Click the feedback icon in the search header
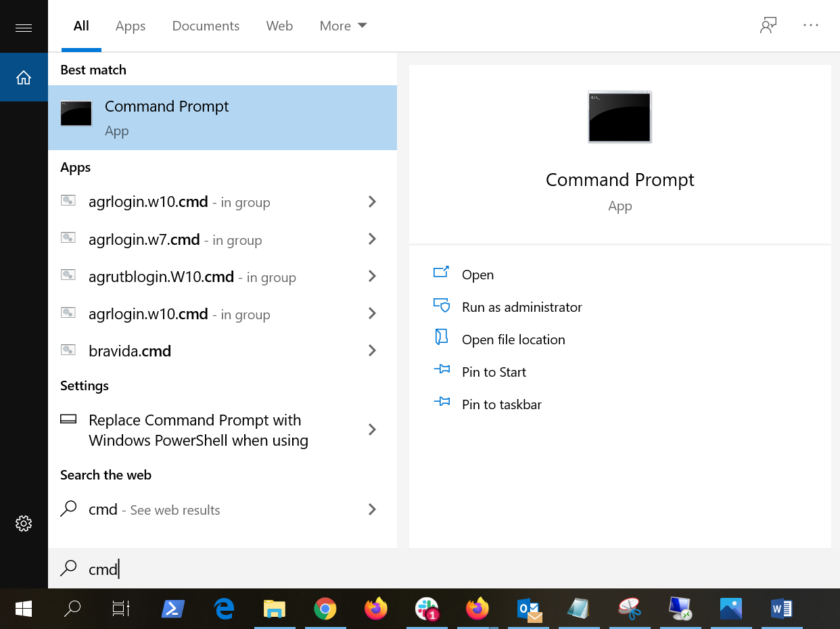 tap(768, 26)
